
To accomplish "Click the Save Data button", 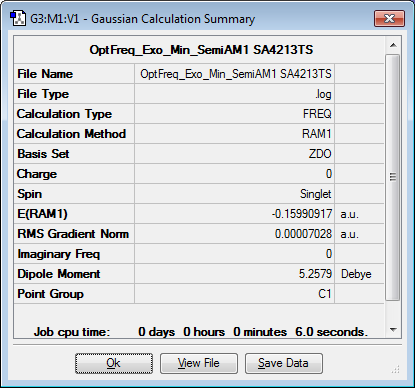I will click(284, 363).
